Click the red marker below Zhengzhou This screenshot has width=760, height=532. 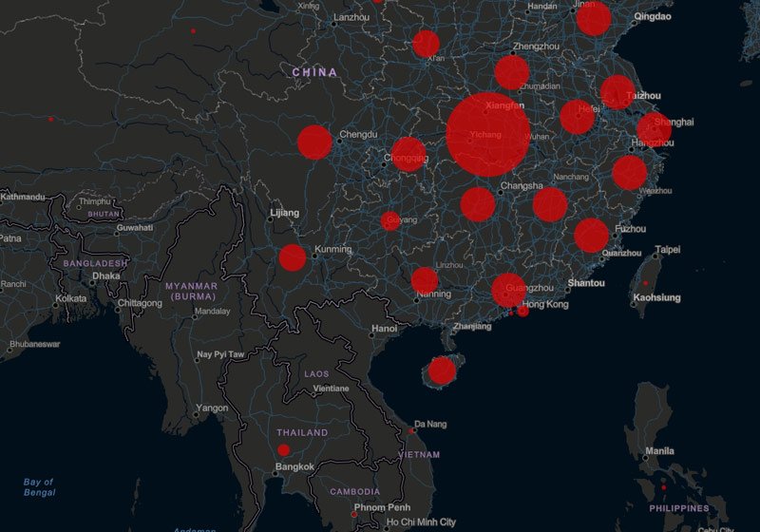point(512,73)
